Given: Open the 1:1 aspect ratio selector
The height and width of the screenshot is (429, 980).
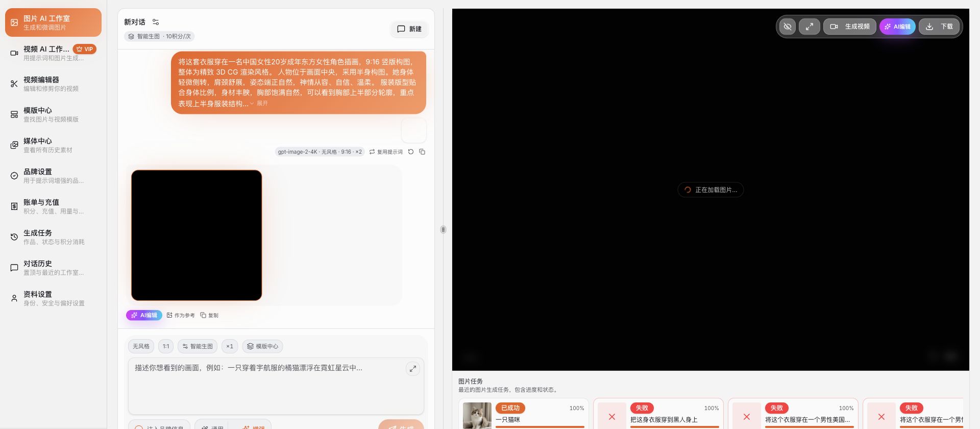Looking at the screenshot, I should (x=166, y=346).
